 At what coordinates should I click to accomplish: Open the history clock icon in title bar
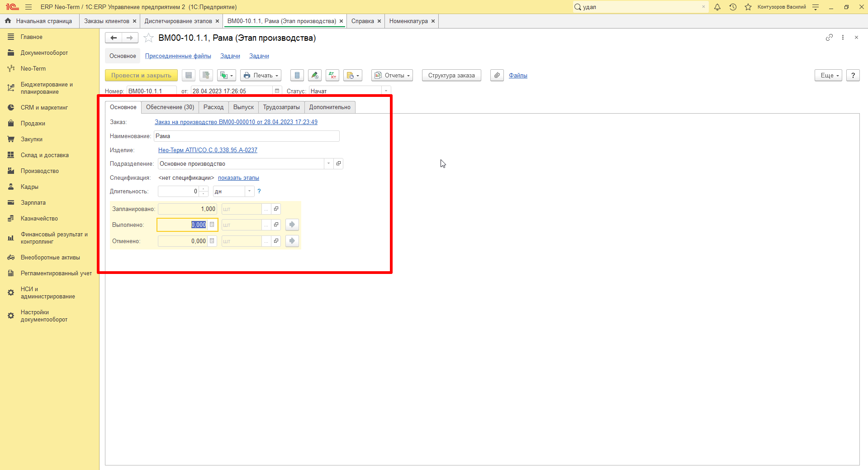click(x=733, y=7)
